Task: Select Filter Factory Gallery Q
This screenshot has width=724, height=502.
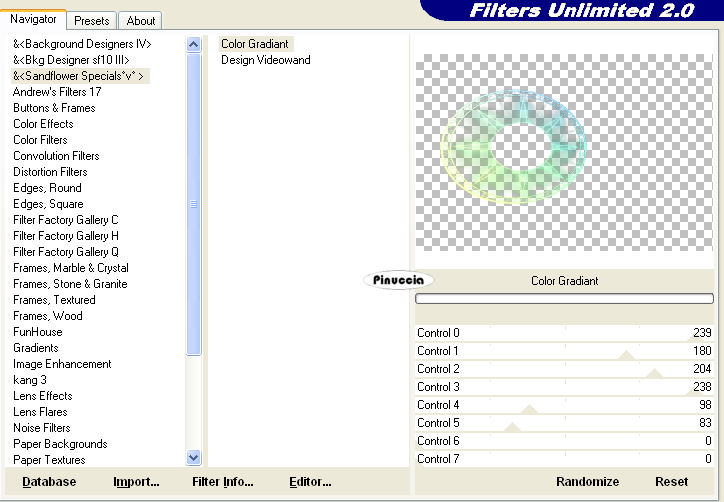Action: tap(66, 252)
